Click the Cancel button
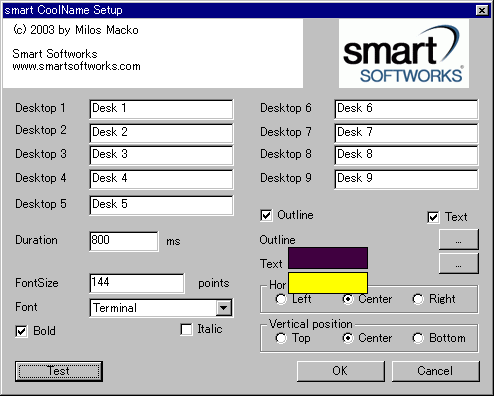The image size is (494, 396). pos(436,371)
